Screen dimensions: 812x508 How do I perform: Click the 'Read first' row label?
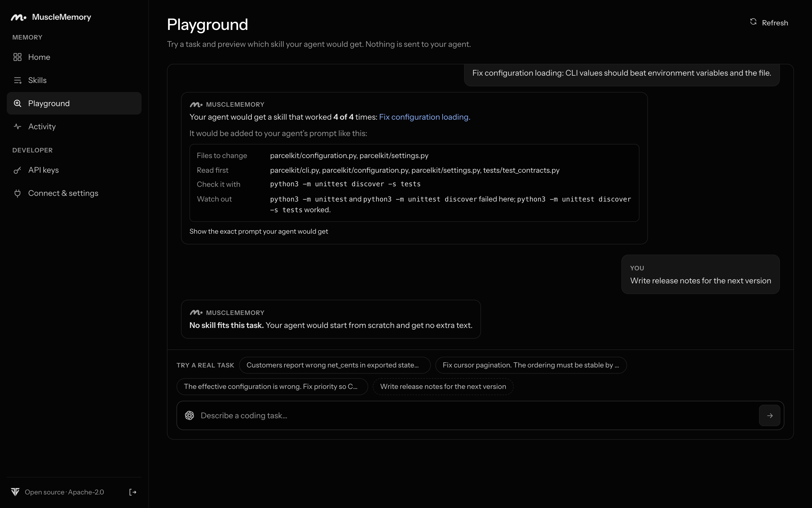[x=212, y=170]
